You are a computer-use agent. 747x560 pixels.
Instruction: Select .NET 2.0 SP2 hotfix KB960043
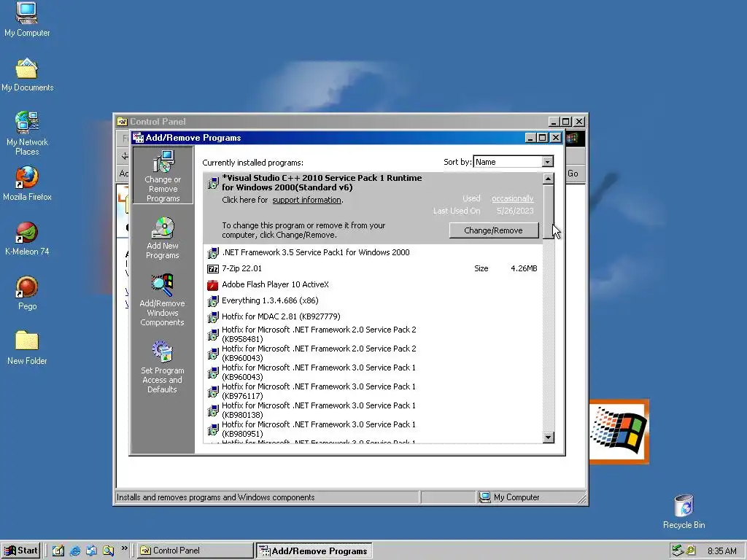click(x=319, y=354)
